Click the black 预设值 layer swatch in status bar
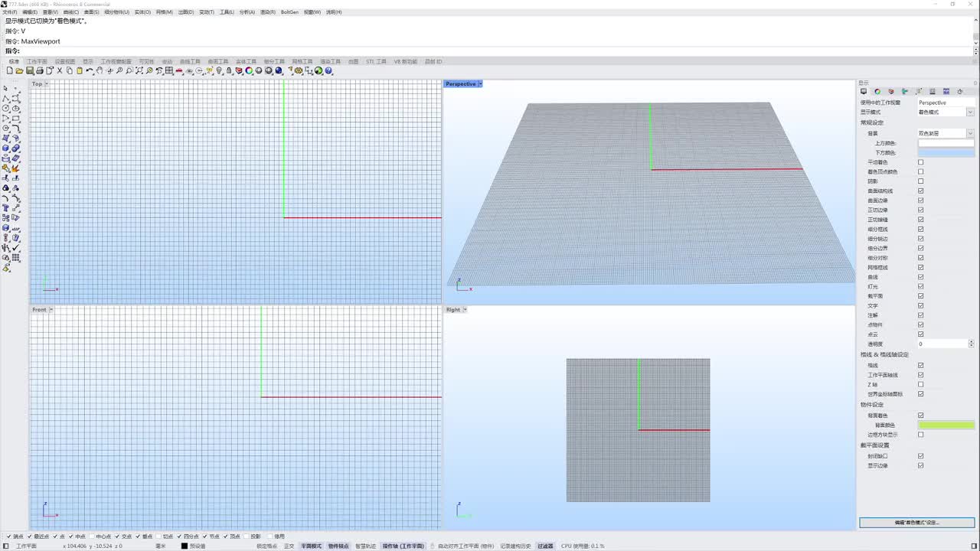The height and width of the screenshot is (551, 980). [x=185, y=546]
